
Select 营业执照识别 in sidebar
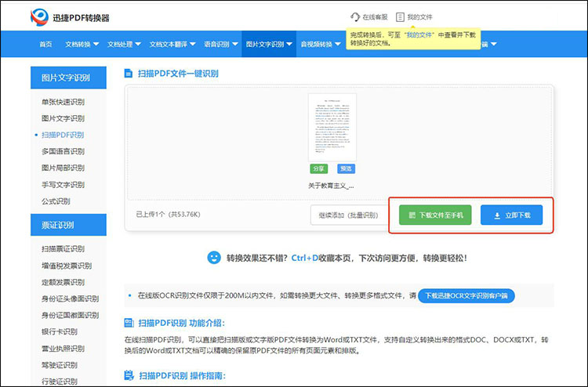(x=63, y=349)
